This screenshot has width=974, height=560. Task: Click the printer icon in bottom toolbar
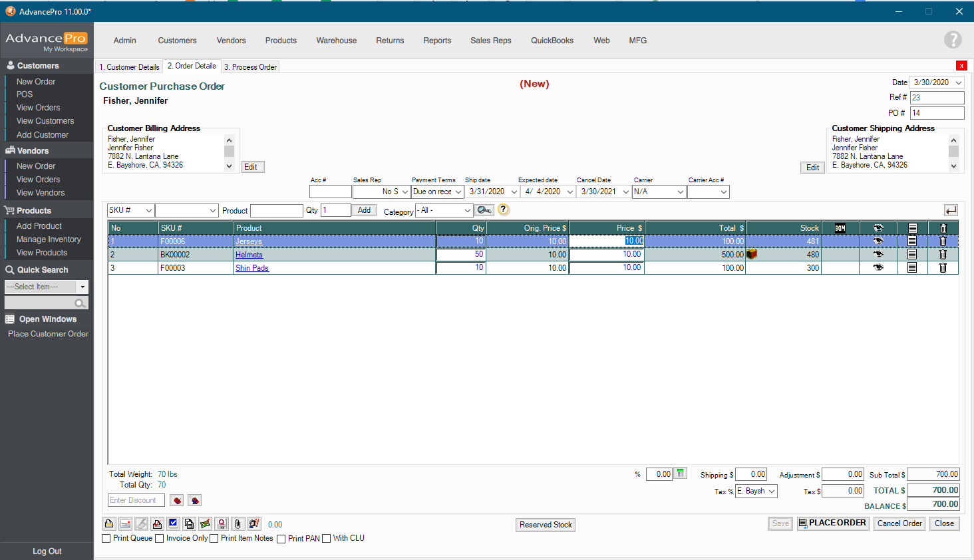pos(110,524)
